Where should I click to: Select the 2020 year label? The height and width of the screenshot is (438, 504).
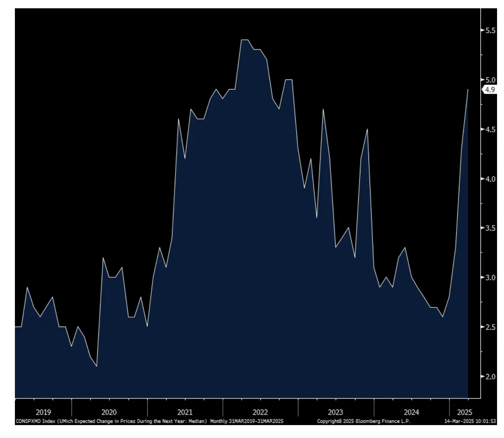(x=109, y=412)
